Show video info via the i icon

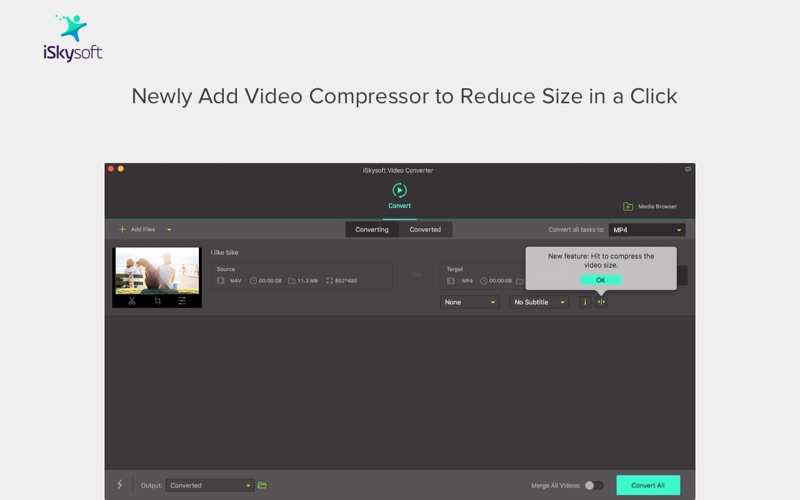coord(585,302)
